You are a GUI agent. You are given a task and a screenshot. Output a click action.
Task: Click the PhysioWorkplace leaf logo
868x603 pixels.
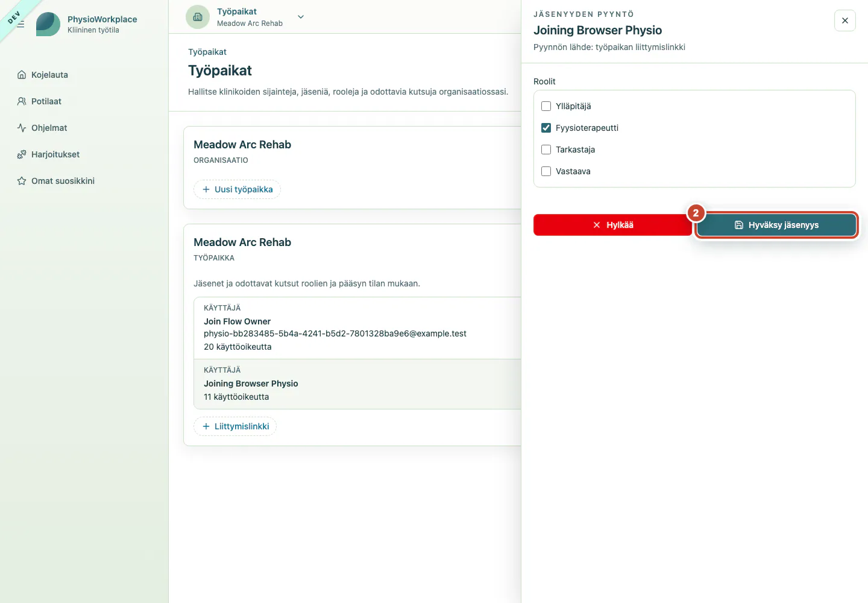click(48, 24)
